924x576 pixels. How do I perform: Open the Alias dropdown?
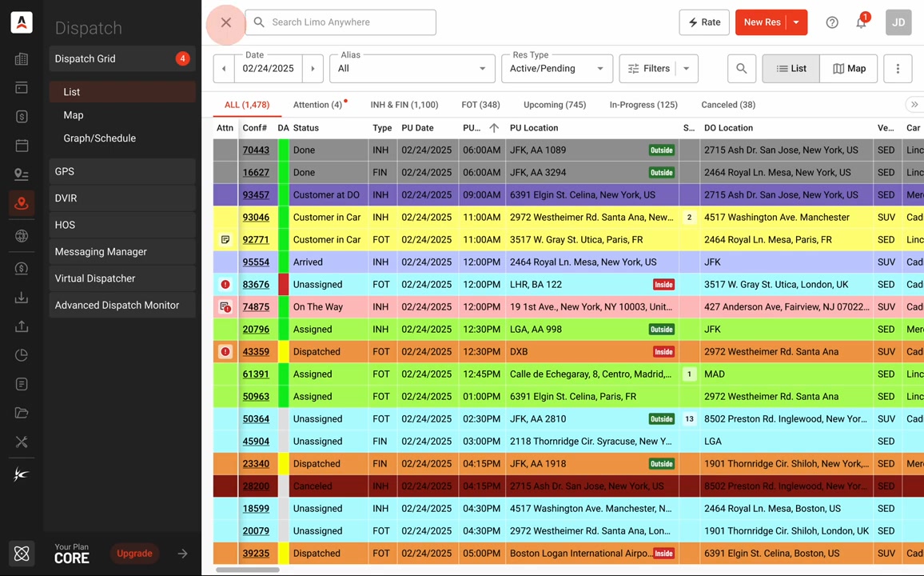412,68
